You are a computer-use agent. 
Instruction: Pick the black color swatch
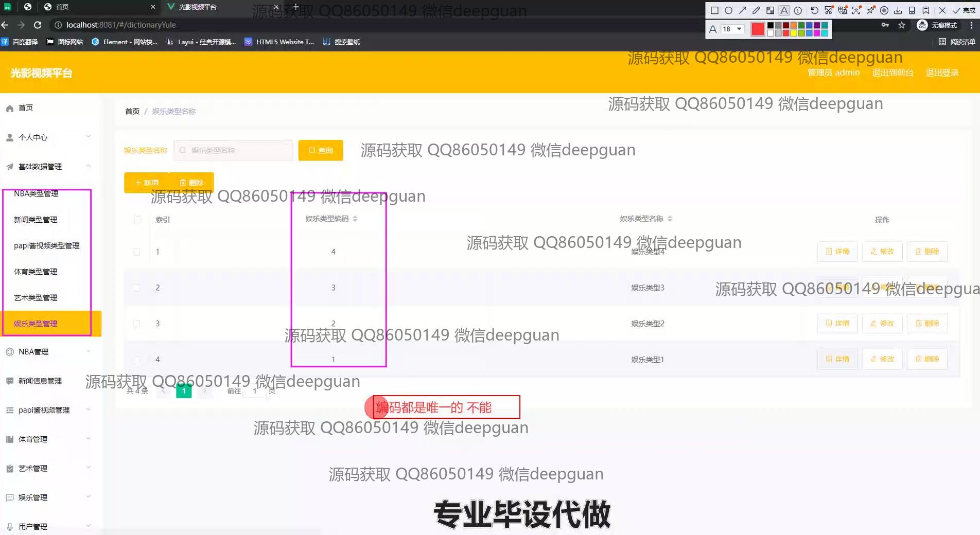coord(771,25)
